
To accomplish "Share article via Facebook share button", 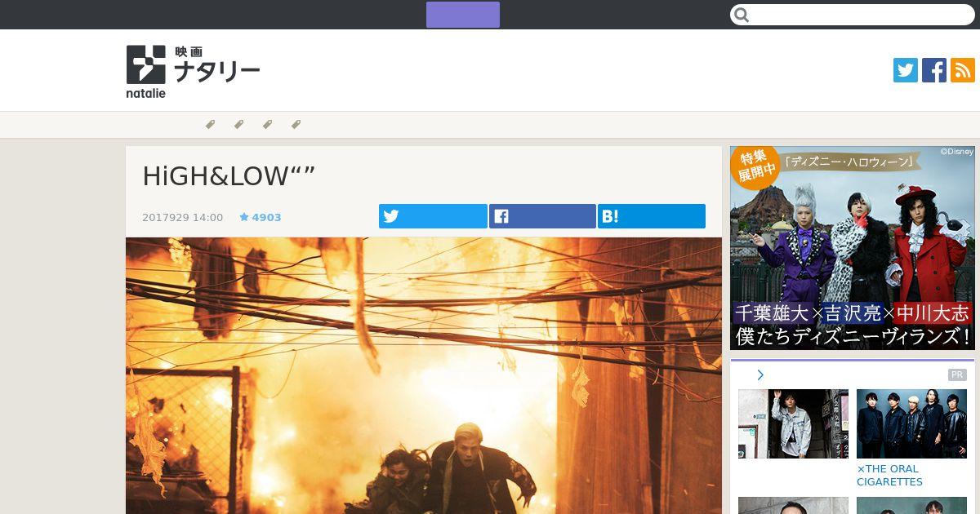I will coord(542,216).
